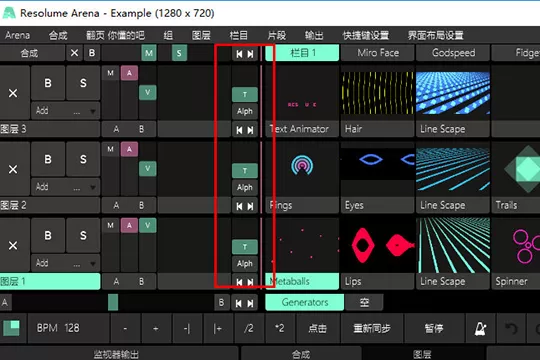Open Add blend dropdown on 图层 3

(x=65, y=111)
